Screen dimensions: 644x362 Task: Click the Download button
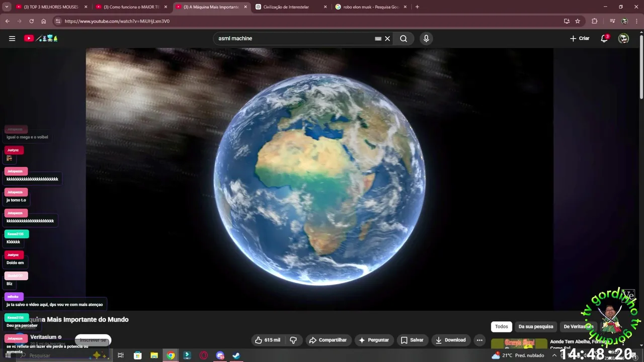point(451,340)
